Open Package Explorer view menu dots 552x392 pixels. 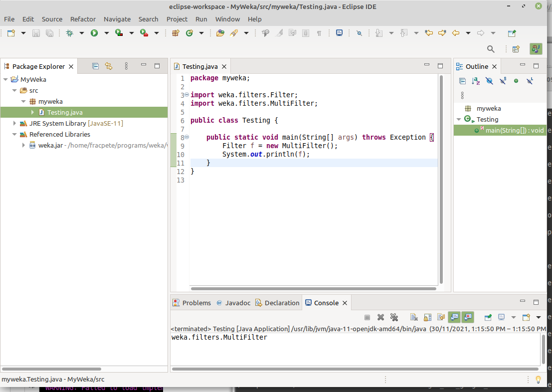(126, 66)
